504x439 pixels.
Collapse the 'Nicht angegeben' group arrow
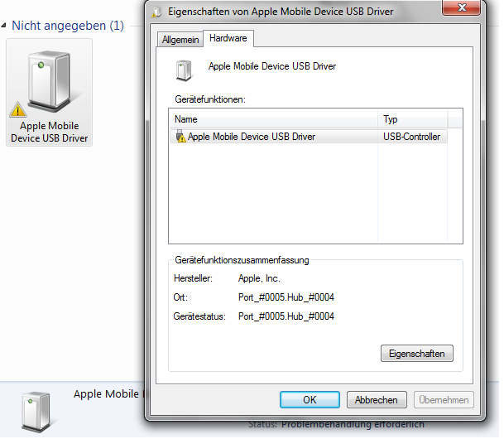click(x=5, y=26)
